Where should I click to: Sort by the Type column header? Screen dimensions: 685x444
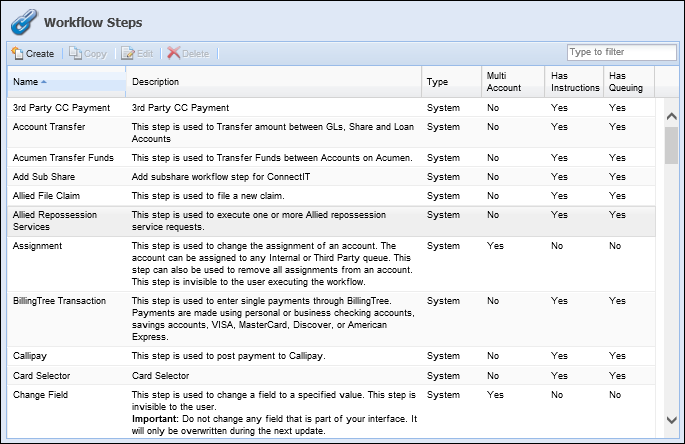pyautogui.click(x=452, y=82)
